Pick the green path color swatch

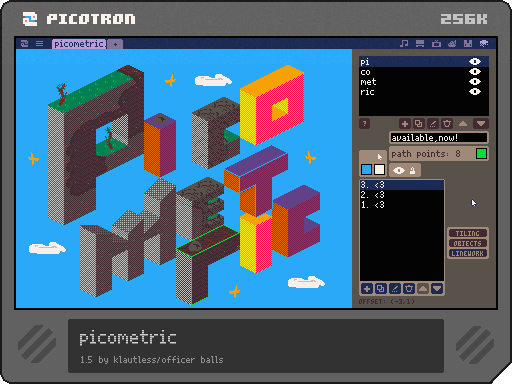481,154
